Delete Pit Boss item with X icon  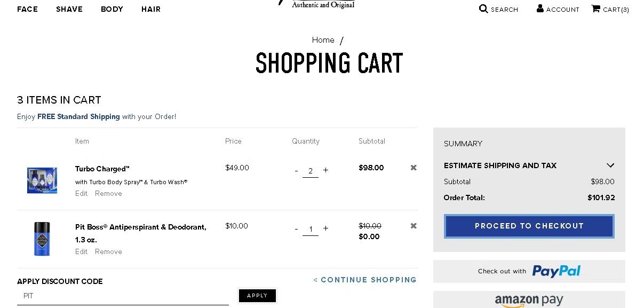coord(414,226)
